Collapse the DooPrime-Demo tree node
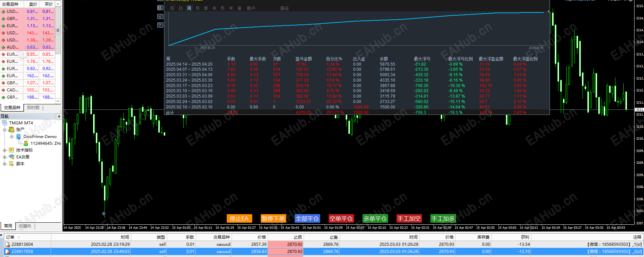This screenshot has height=257, width=644. click(x=12, y=136)
